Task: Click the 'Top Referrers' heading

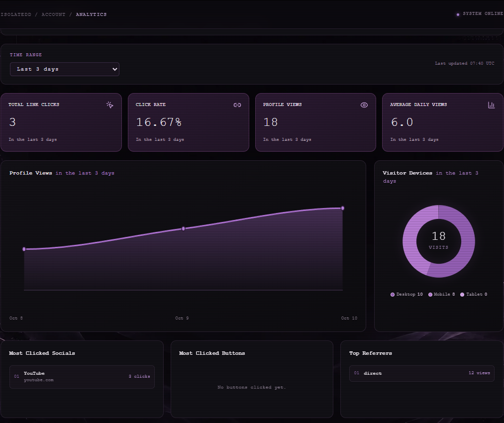Action: (371, 353)
